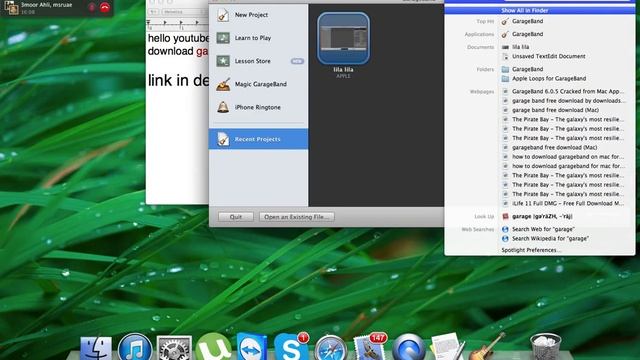Open System Preferences gear in dock
This screenshot has width=640, height=360.
(x=174, y=348)
